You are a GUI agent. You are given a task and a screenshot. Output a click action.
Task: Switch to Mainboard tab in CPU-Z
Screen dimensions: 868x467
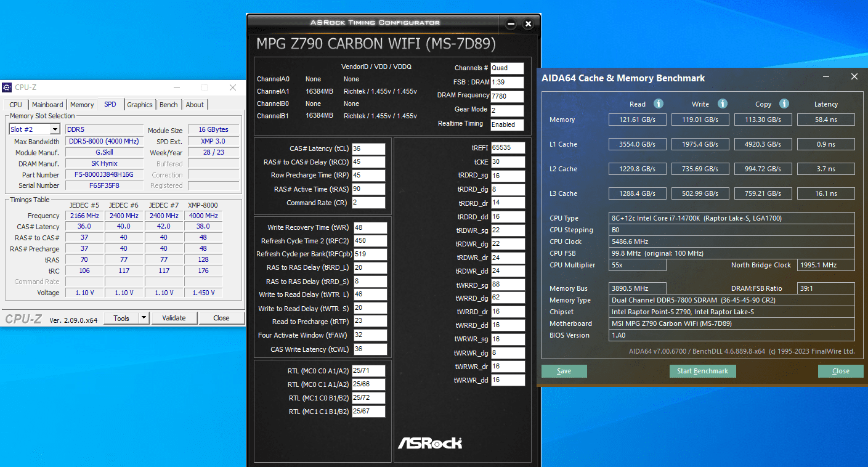click(x=47, y=105)
